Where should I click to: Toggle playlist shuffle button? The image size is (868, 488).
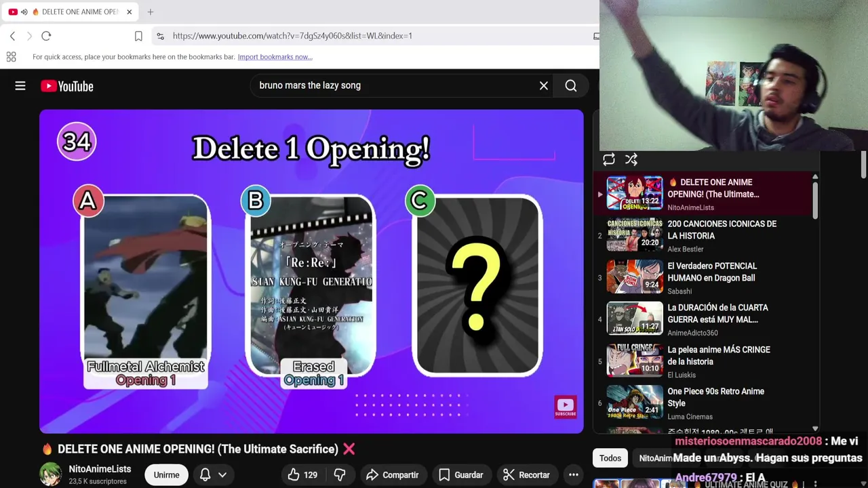pyautogui.click(x=631, y=159)
